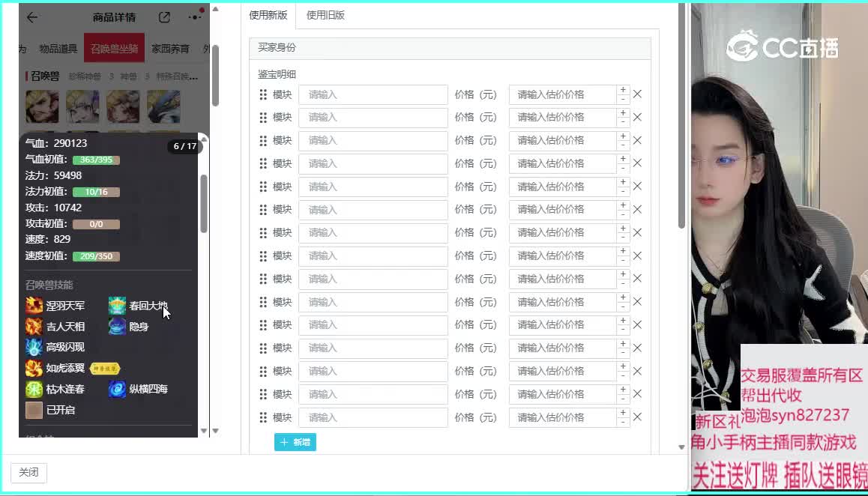The height and width of the screenshot is (496, 868).
Task: Click the 气血初值 363/395 progress bar
Action: (97, 160)
